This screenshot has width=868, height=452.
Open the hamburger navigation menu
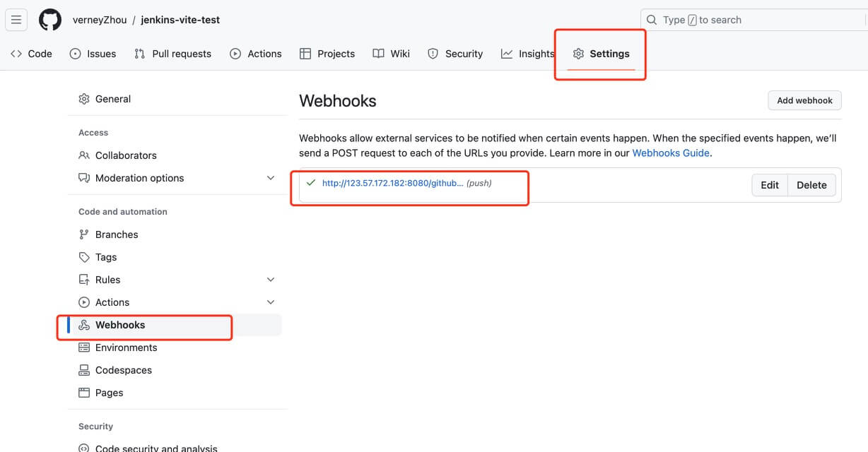(16, 20)
